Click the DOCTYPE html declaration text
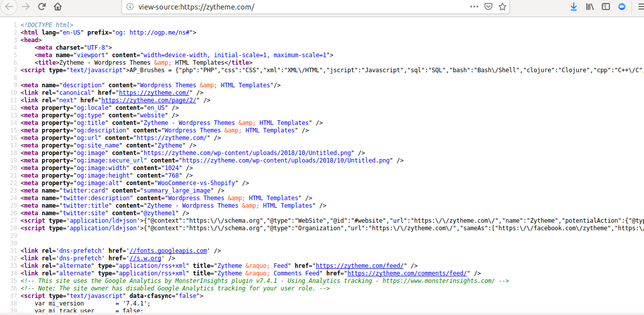Viewport: 644px width, 315px height. [47, 25]
